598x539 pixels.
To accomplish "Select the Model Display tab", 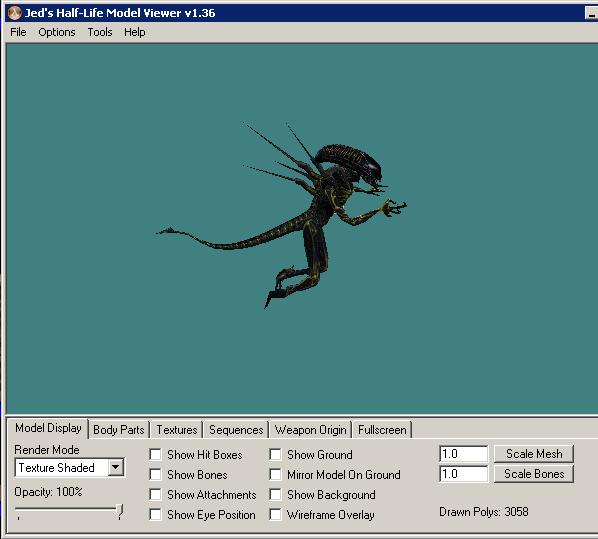I will pyautogui.click(x=48, y=428).
